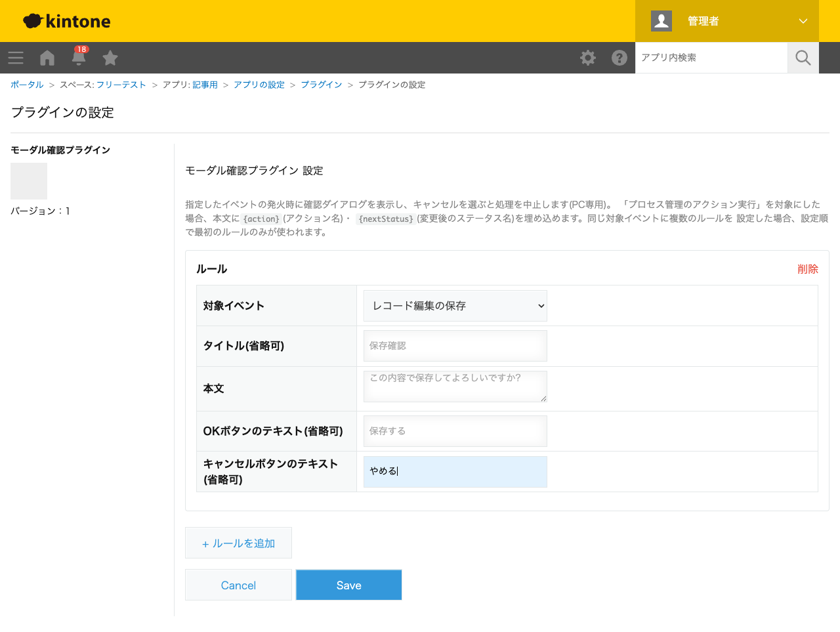Click the バージョン：1 text
The height and width of the screenshot is (632, 840).
point(40,211)
